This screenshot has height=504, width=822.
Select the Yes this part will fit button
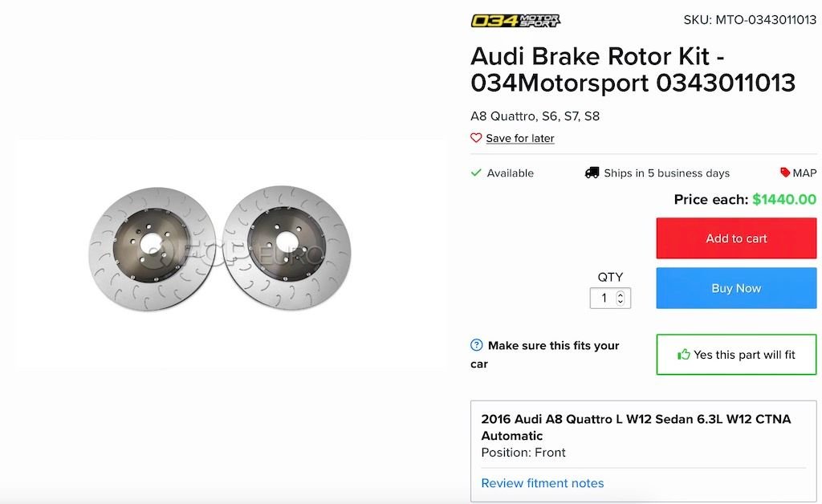point(736,354)
